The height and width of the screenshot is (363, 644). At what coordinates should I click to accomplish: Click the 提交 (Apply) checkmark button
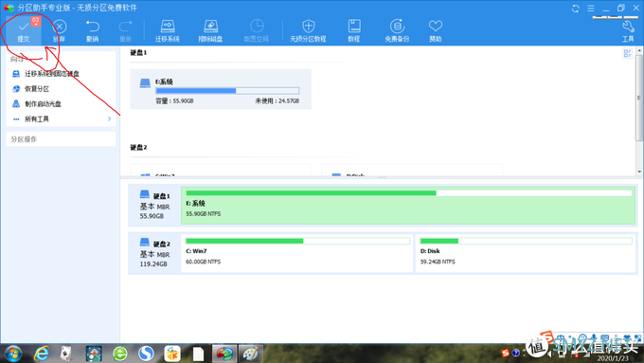point(24,30)
